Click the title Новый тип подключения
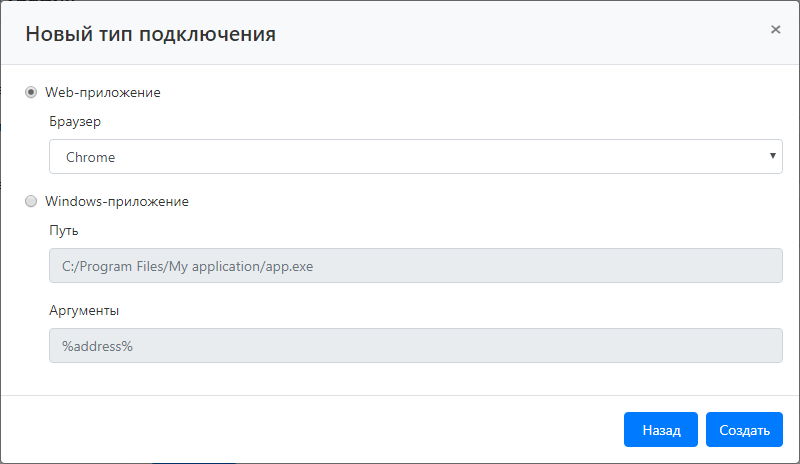Screen dimensions: 800x464 150,34
